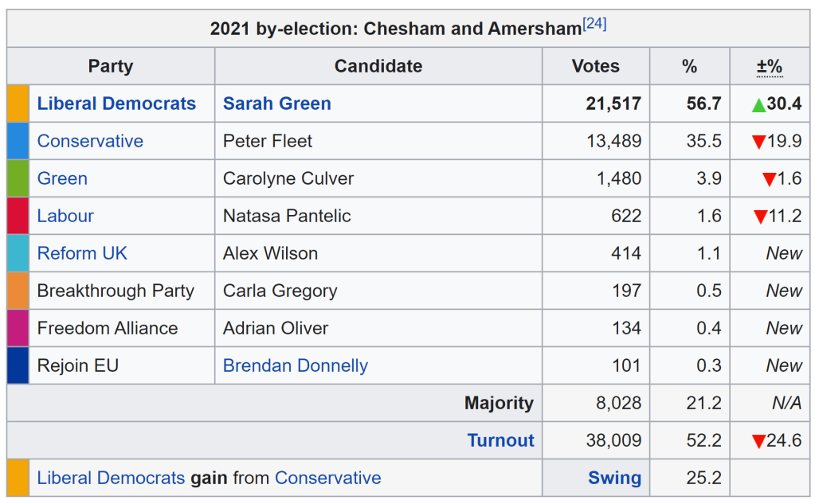The height and width of the screenshot is (504, 815).
Task: Click the red down arrow beside 1.6
Action: (769, 180)
